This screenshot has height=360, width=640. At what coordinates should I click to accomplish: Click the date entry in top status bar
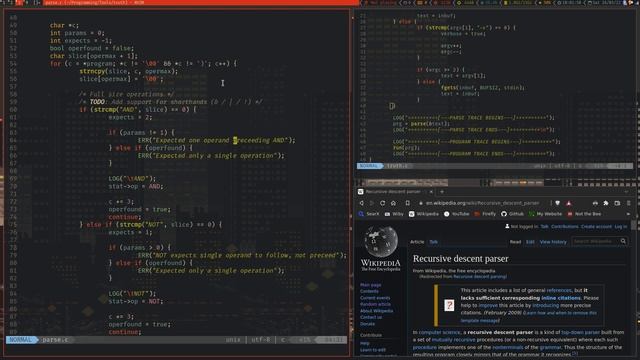coord(605,3)
